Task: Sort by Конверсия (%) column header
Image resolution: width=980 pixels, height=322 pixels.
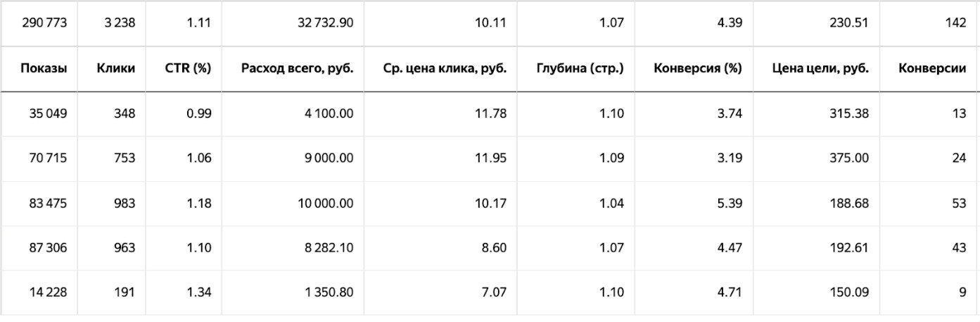Action: click(x=699, y=69)
